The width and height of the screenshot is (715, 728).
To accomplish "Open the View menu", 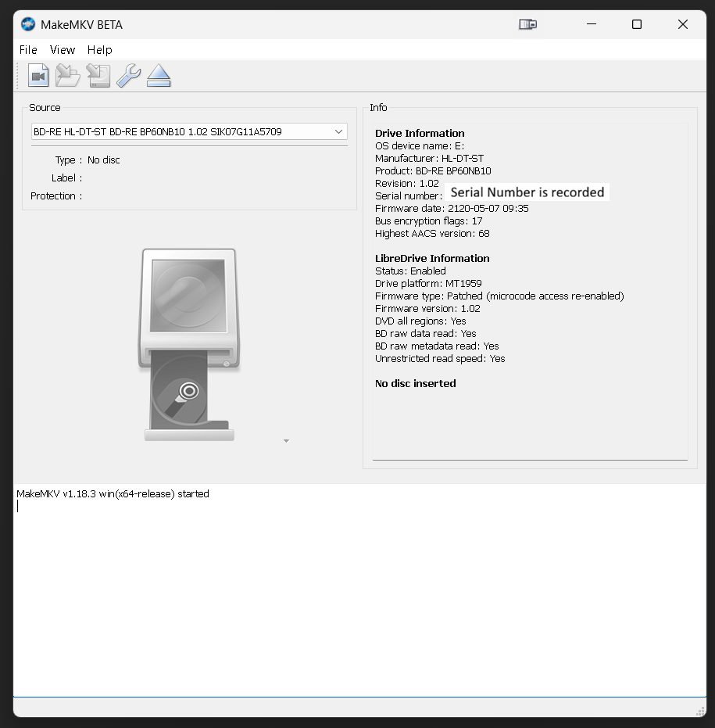I will [x=63, y=50].
